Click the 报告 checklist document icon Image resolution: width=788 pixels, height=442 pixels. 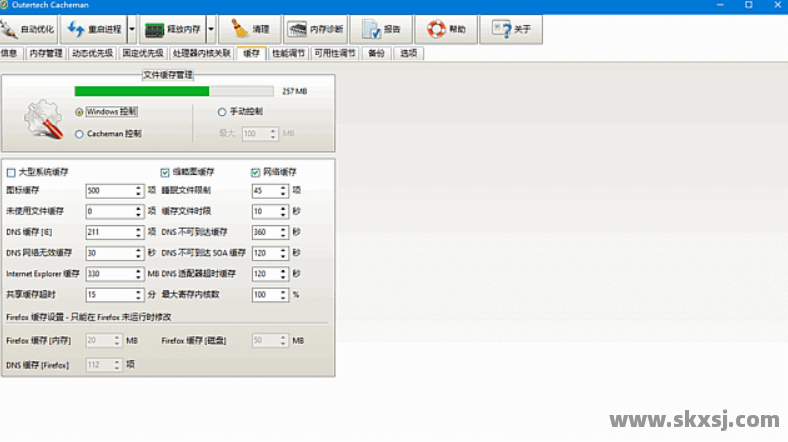coord(369,30)
